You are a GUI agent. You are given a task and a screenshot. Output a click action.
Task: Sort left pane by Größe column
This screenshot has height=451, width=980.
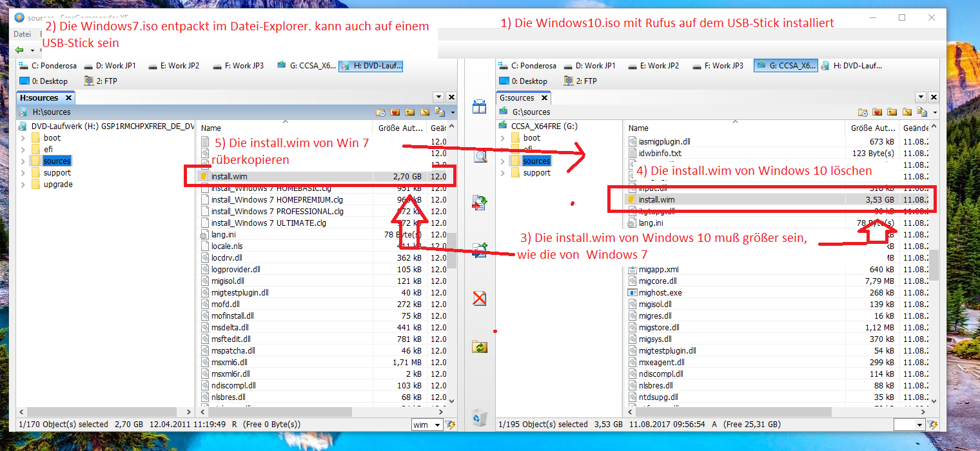tap(400, 128)
